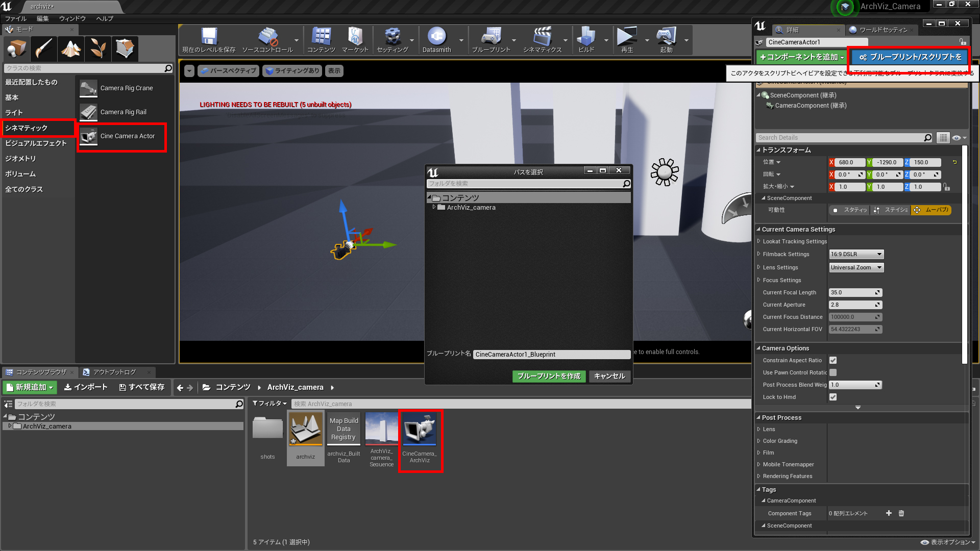Image resolution: width=980 pixels, height=551 pixels.
Task: Open the Content (コンテンツ) toolbar icon
Action: point(321,40)
